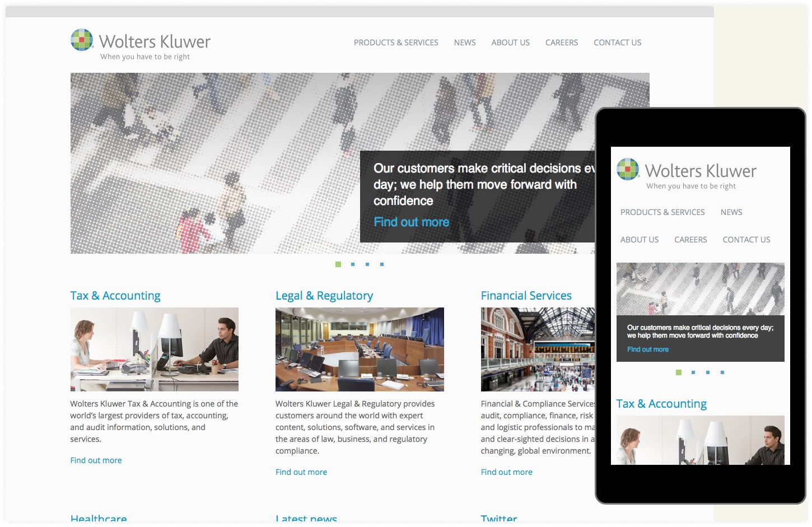Screen dimensions: 812x527
Task: Click the Legal & Regulatory heading
Action: (324, 296)
